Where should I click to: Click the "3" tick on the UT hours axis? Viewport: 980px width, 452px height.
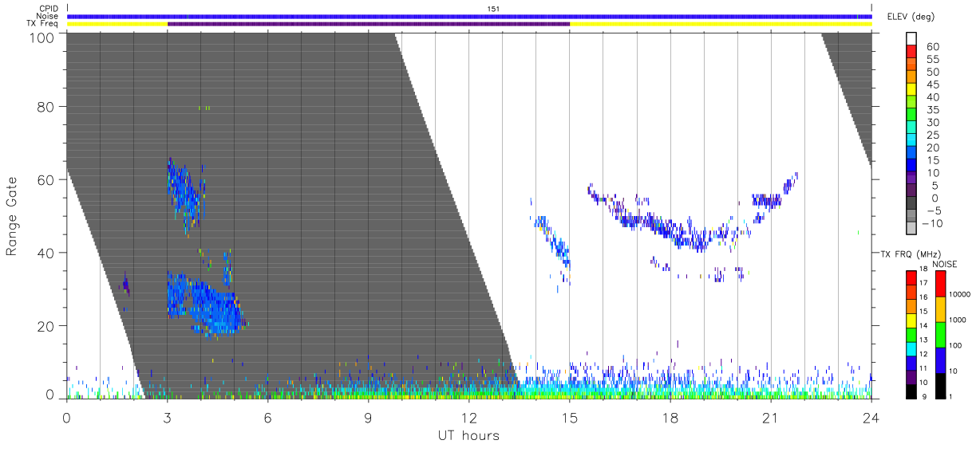pyautogui.click(x=168, y=417)
